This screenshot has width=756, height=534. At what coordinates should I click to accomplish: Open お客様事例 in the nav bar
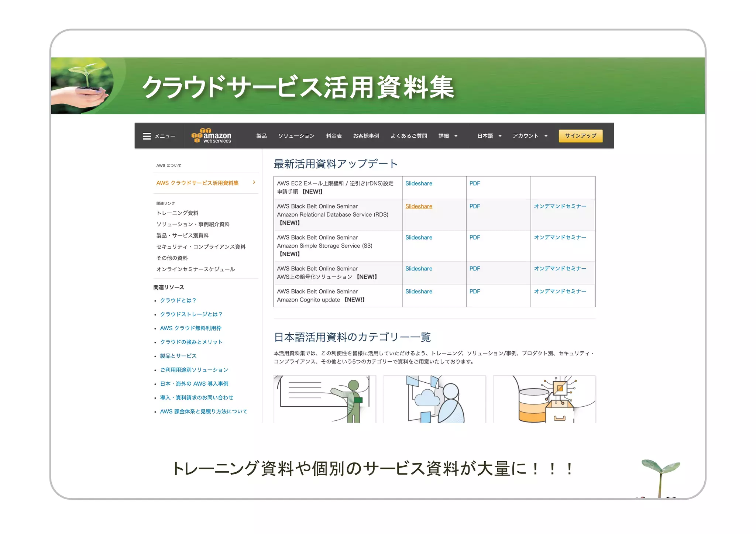tap(366, 136)
